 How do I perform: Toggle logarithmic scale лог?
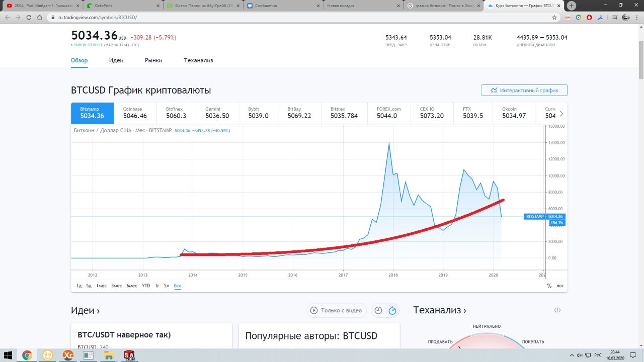click(560, 286)
